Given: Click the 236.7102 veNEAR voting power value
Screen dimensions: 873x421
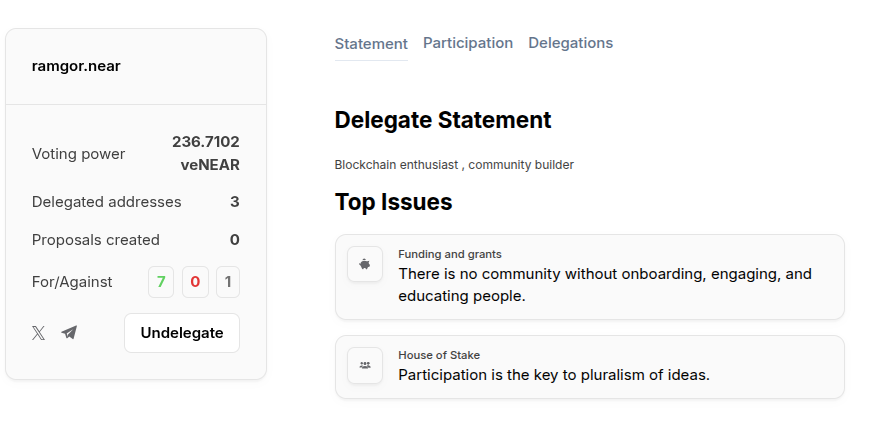Looking at the screenshot, I should [205, 153].
